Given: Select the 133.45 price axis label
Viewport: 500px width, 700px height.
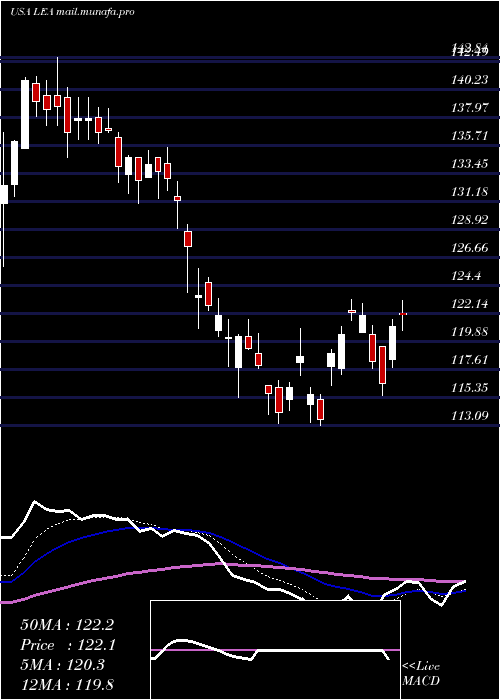Looking at the screenshot, I should [469, 164].
